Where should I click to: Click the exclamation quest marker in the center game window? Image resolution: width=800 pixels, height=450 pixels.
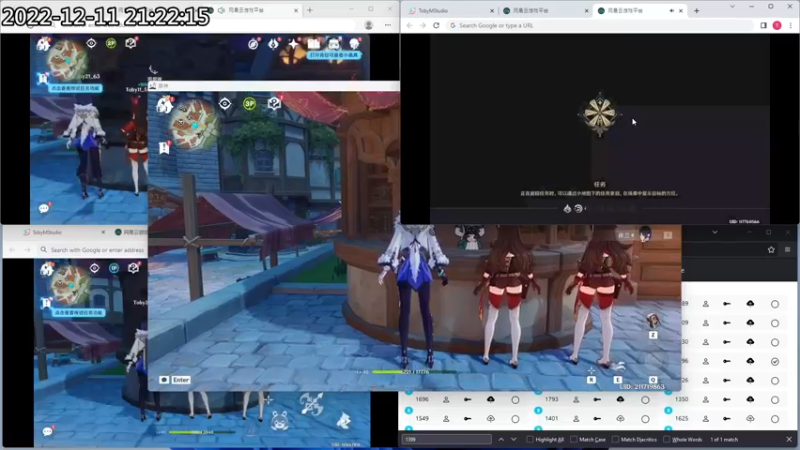164,147
